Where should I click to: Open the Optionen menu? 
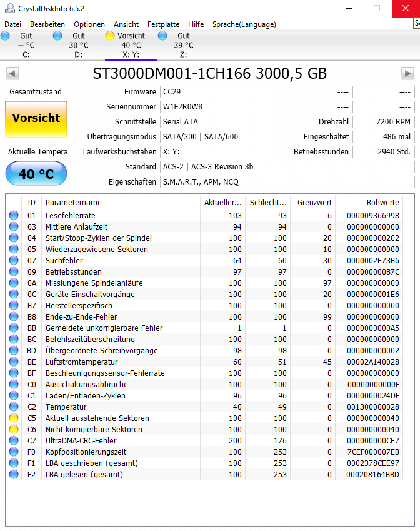pyautogui.click(x=89, y=24)
